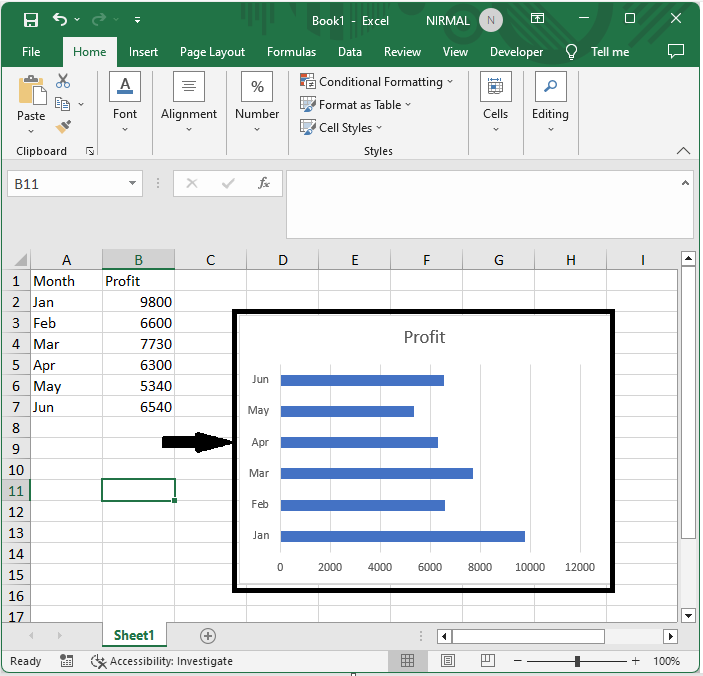Image resolution: width=703 pixels, height=676 pixels.
Task: Open the Undo history dropdown arrow
Action: pos(77,19)
